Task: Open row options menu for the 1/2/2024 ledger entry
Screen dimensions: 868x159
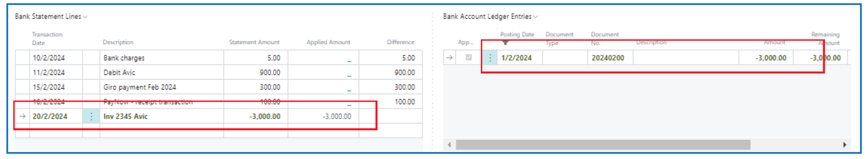Action: pyautogui.click(x=490, y=58)
